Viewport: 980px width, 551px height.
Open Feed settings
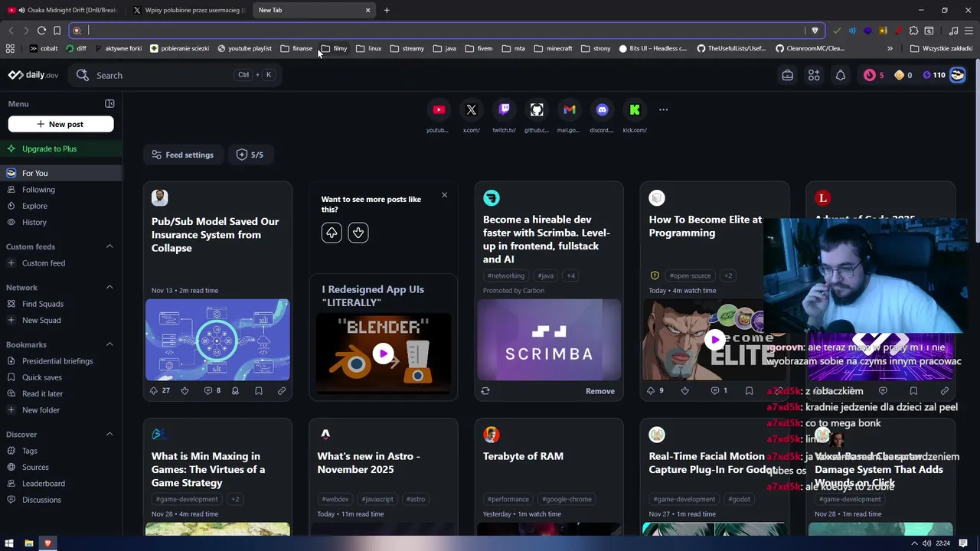(183, 155)
